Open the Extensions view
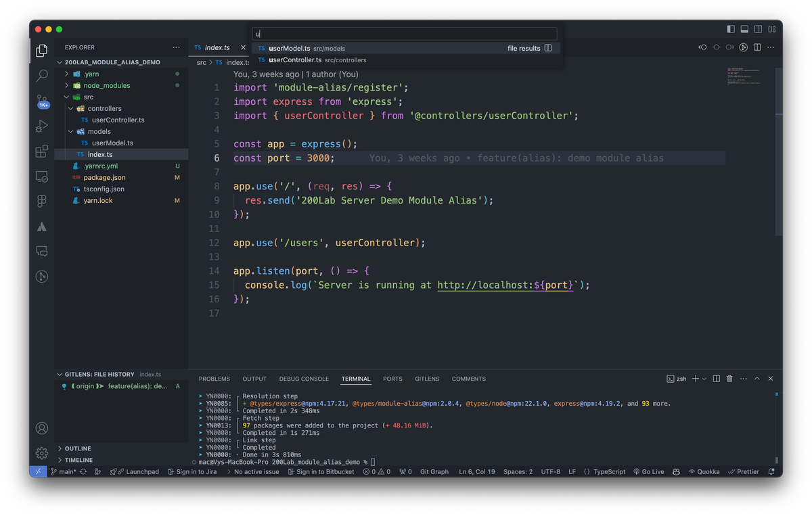 pyautogui.click(x=42, y=150)
